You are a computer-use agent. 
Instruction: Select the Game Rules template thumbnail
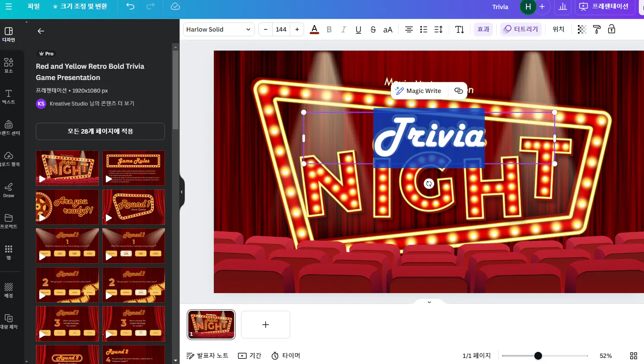133,168
